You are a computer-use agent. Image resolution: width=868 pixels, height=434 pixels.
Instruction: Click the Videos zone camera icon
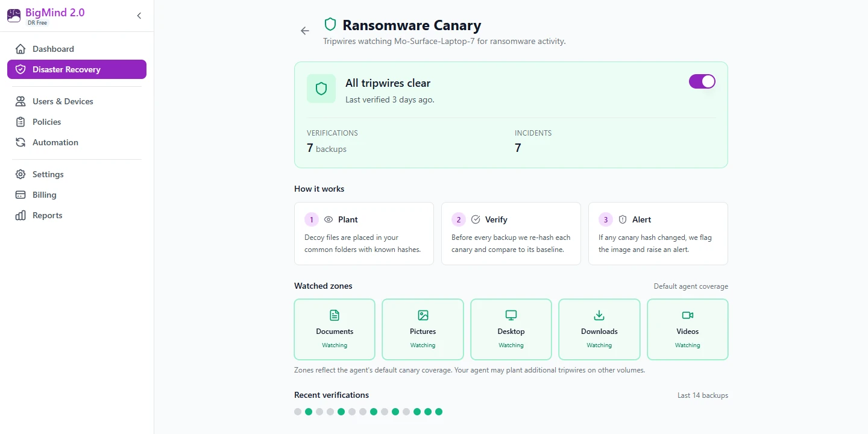click(x=688, y=315)
